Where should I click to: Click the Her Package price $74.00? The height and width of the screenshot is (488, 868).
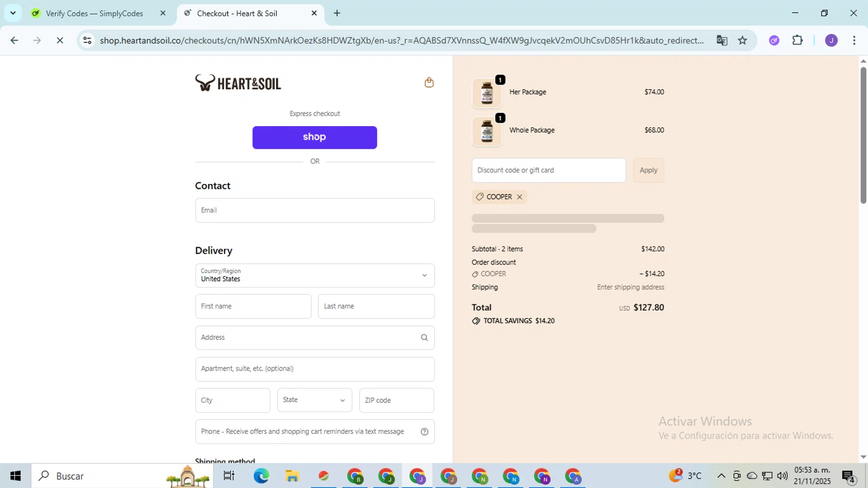tap(654, 92)
